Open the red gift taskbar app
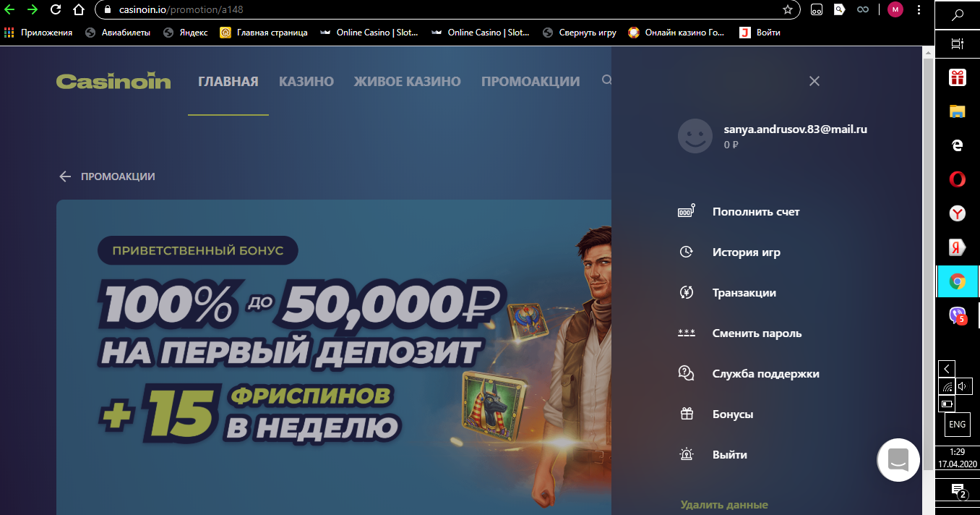The height and width of the screenshot is (515, 980). click(x=958, y=77)
